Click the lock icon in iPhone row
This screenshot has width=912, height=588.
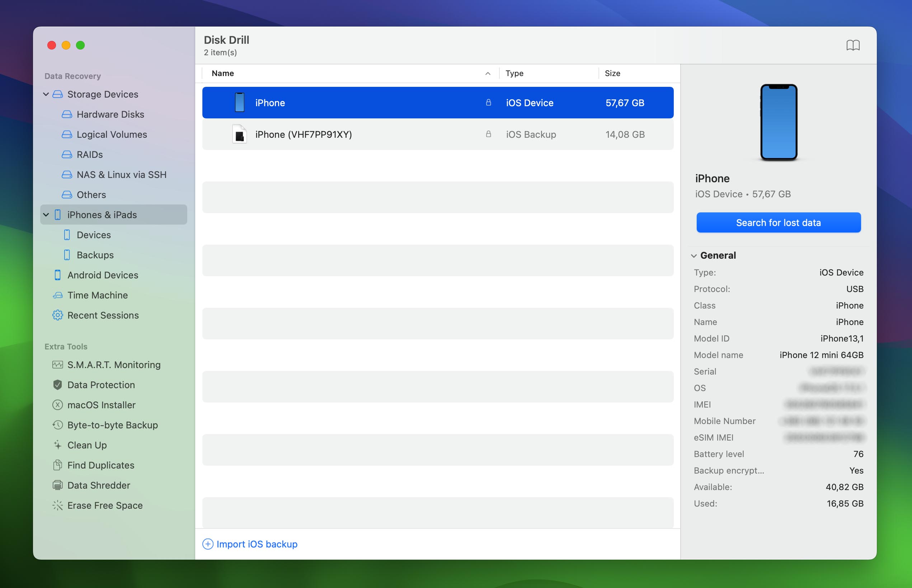click(x=488, y=102)
